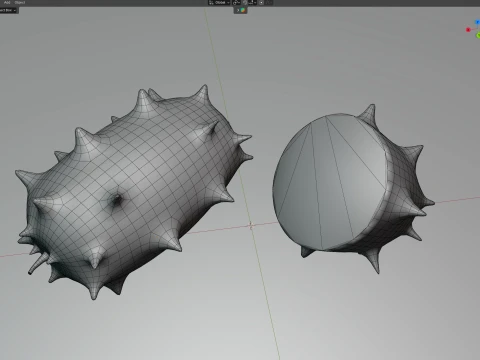Open the Add menu in viewport header

(7, 2)
